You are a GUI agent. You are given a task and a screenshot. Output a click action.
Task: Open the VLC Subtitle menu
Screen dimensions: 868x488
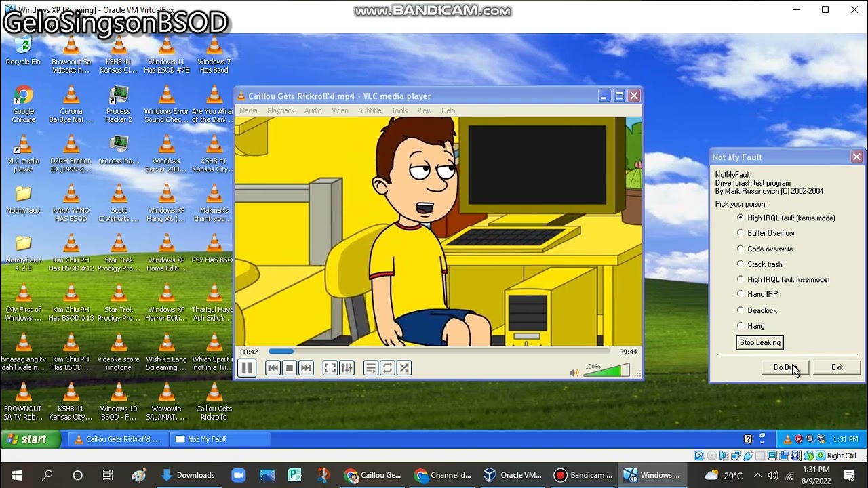coord(370,110)
